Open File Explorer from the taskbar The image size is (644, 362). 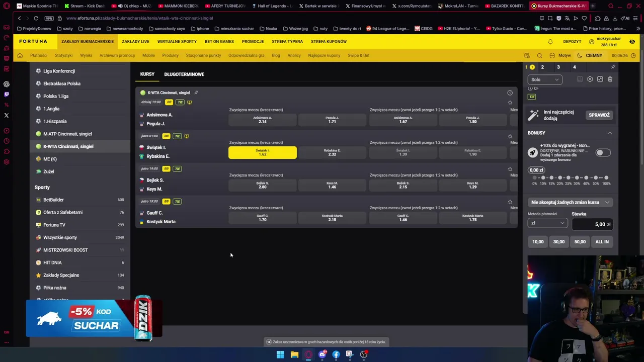(294, 354)
